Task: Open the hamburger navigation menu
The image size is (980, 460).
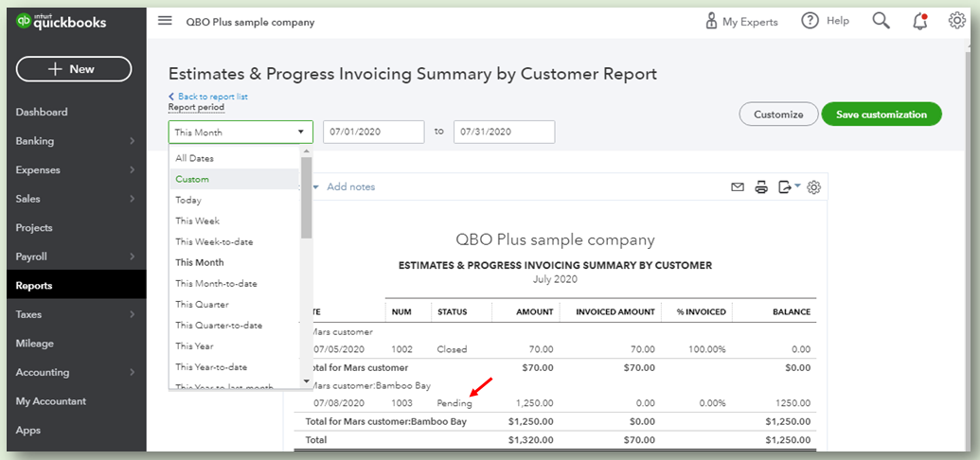Action: click(x=166, y=21)
